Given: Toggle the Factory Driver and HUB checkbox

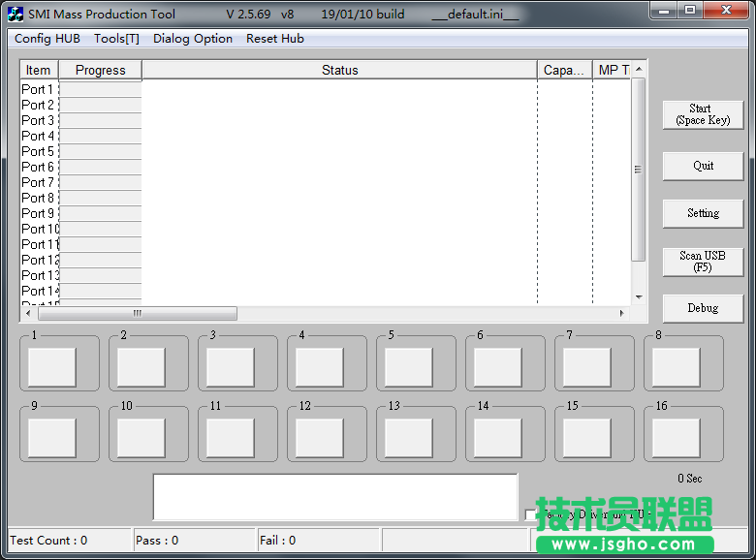Looking at the screenshot, I should [x=530, y=515].
